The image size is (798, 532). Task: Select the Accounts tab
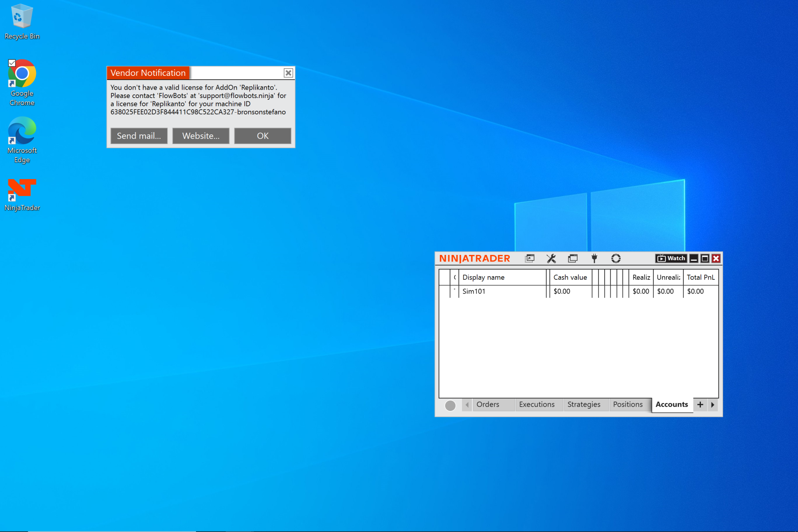[x=672, y=405]
